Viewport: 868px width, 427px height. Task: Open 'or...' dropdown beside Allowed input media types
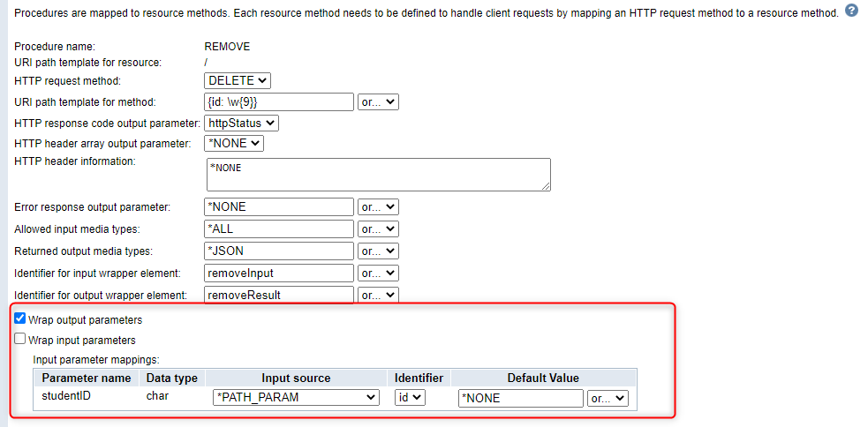378,229
